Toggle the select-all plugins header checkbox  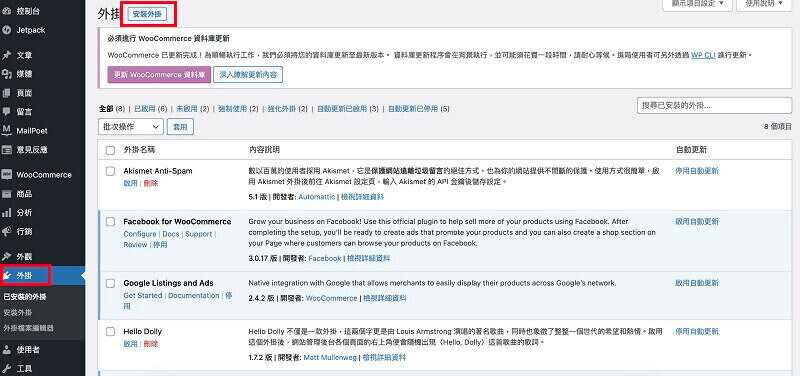point(110,151)
